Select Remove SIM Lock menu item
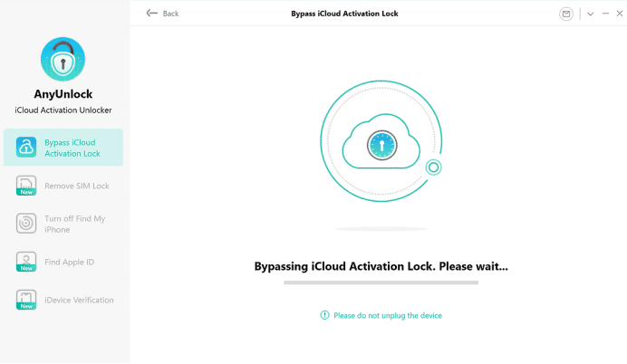Image resolution: width=627 pixels, height=364 pixels. [77, 186]
